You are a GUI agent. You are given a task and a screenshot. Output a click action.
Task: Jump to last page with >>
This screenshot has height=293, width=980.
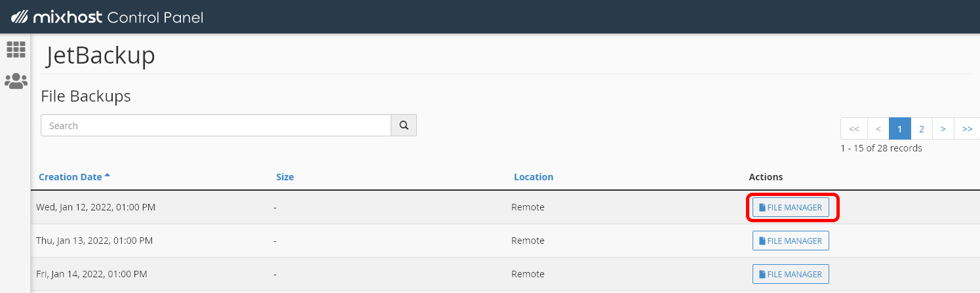pyautogui.click(x=967, y=128)
